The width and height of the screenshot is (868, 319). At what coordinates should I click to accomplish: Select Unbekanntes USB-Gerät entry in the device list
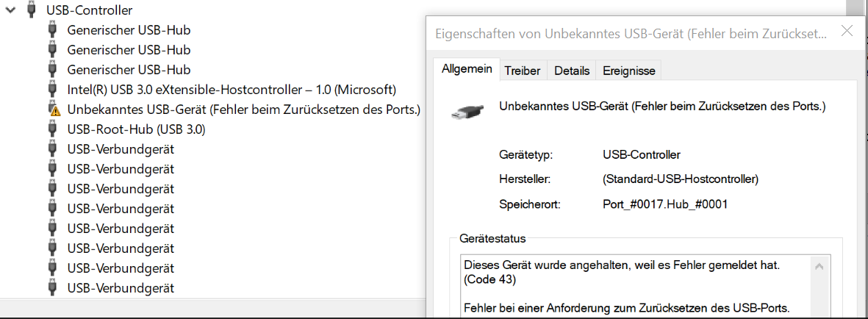(x=243, y=109)
